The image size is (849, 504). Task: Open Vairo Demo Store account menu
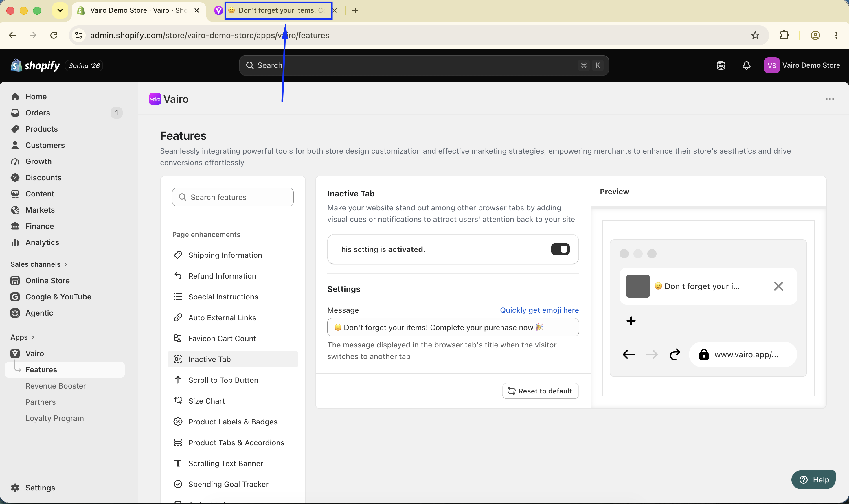802,65
